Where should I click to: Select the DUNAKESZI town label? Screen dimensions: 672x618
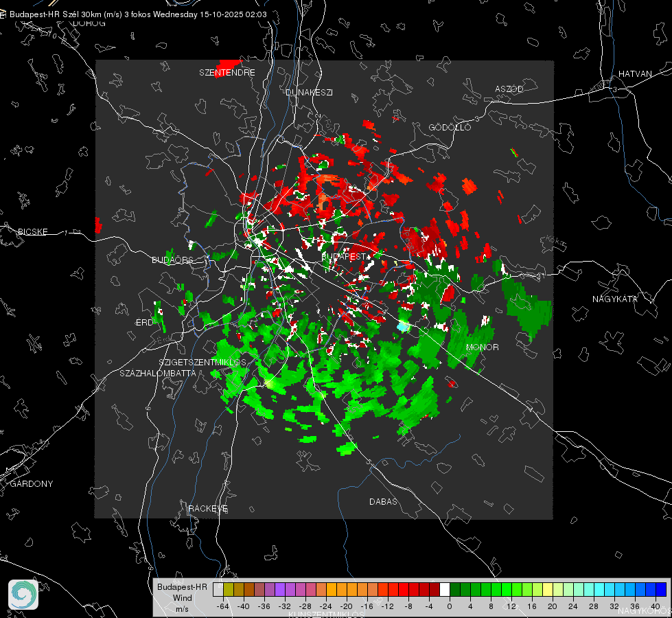(309, 92)
